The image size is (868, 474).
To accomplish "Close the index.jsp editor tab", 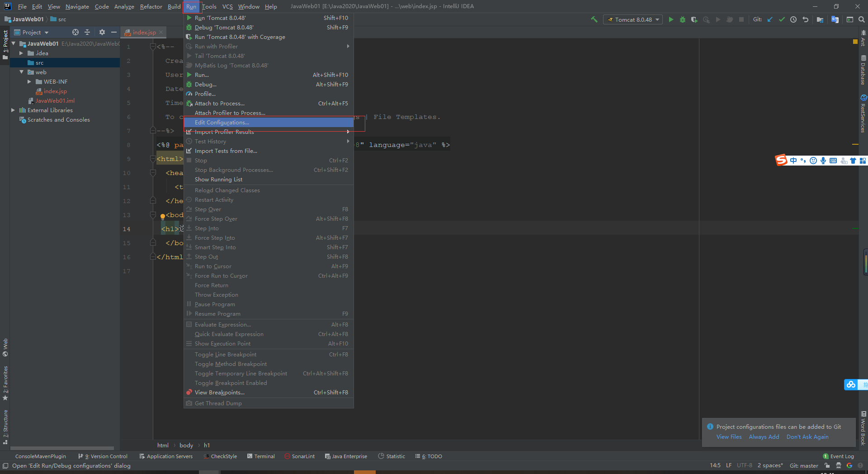I will pos(161,32).
